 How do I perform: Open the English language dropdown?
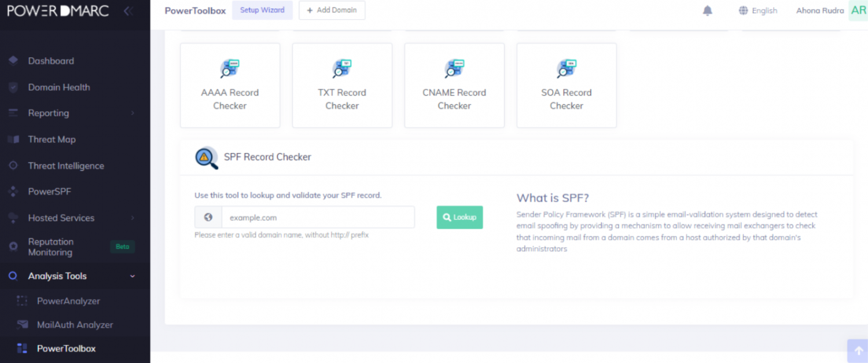[757, 10]
